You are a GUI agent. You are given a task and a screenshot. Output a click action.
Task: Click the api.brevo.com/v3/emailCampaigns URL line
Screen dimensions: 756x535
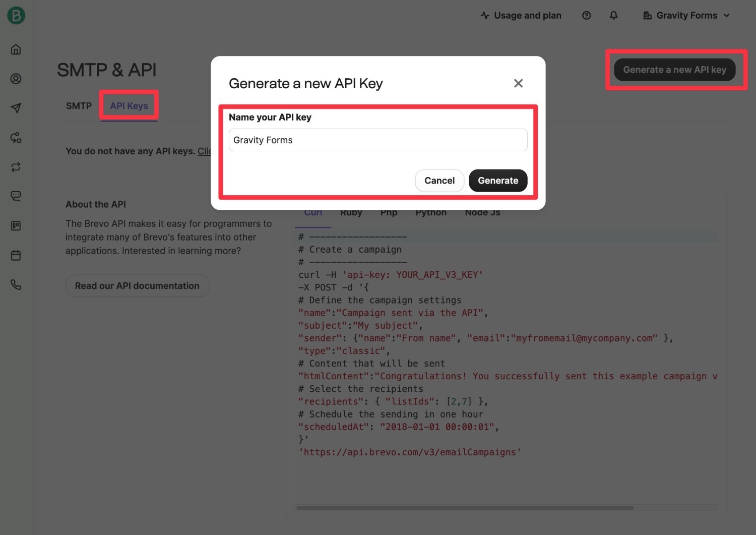coord(410,452)
